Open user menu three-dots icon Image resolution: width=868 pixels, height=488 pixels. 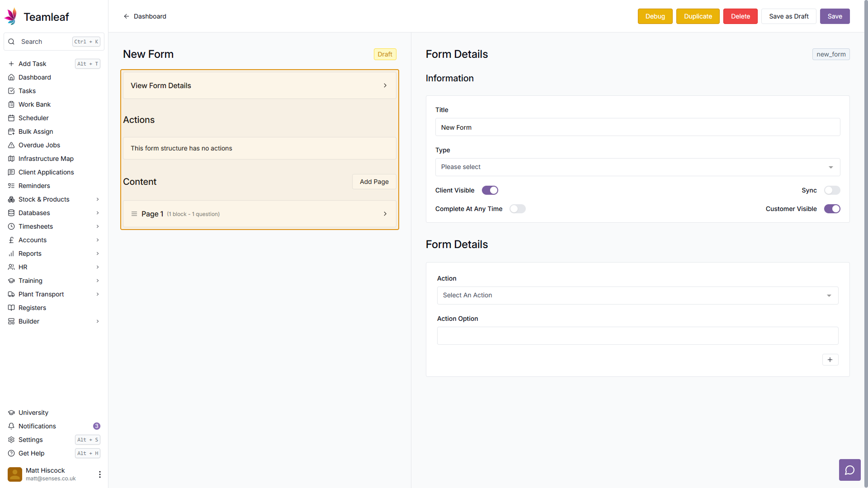100,474
